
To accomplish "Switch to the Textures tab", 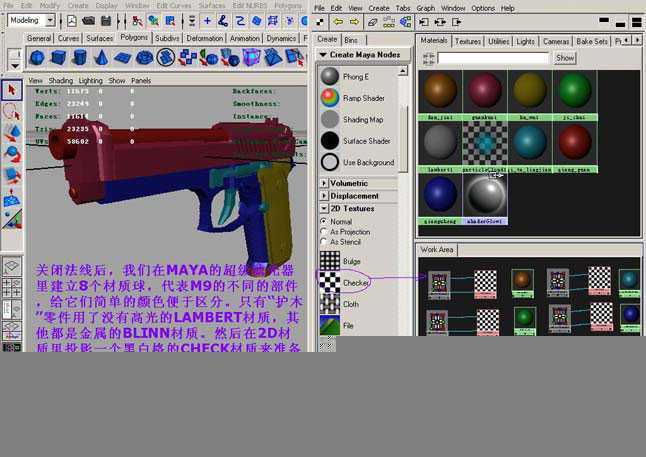I will tap(468, 41).
